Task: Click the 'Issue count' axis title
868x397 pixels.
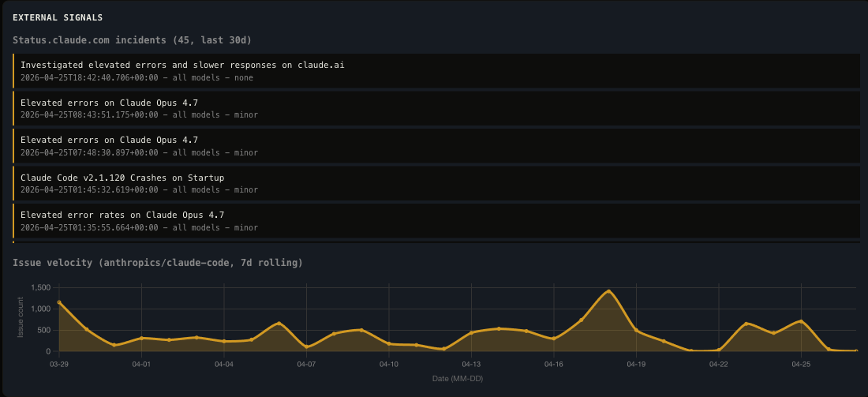Action: pyautogui.click(x=21, y=318)
